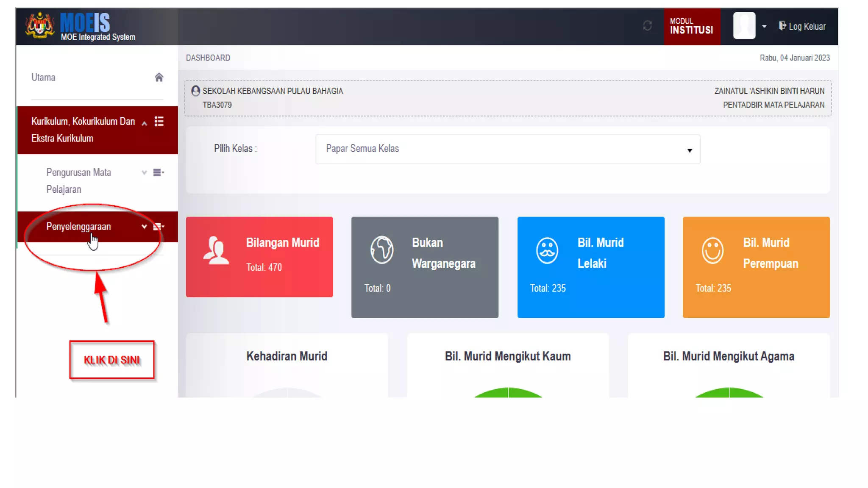Open the Pilih Kelas dropdown
The width and height of the screenshot is (868, 488).
[507, 149]
